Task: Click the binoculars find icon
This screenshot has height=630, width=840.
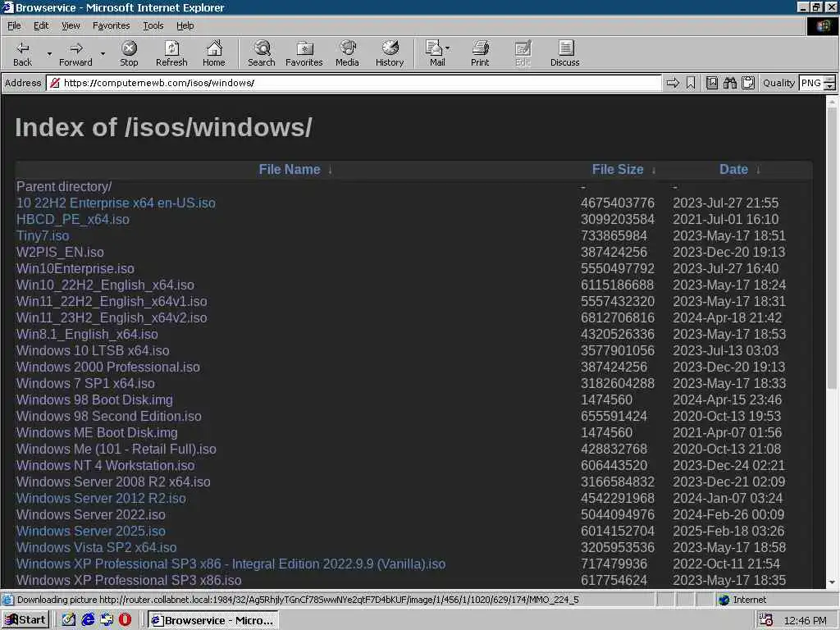Action: (x=729, y=83)
